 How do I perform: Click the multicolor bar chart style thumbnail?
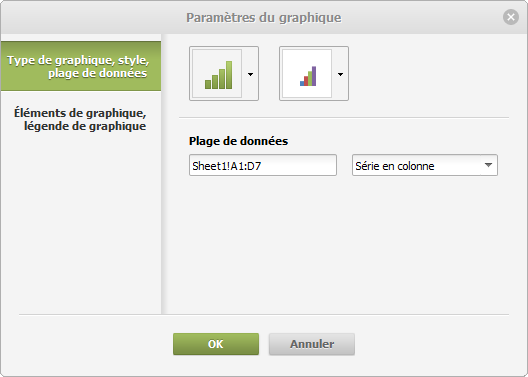307,74
